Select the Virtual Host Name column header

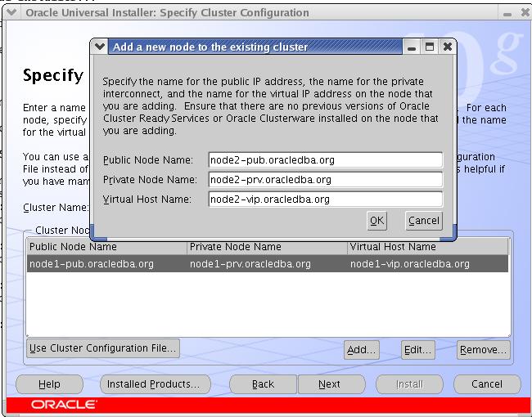[x=428, y=246]
